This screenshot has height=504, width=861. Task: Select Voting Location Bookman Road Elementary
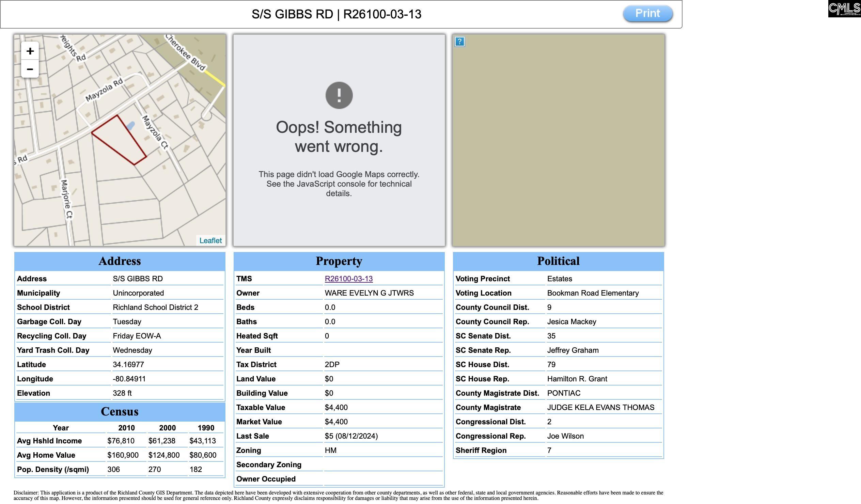[x=593, y=293]
